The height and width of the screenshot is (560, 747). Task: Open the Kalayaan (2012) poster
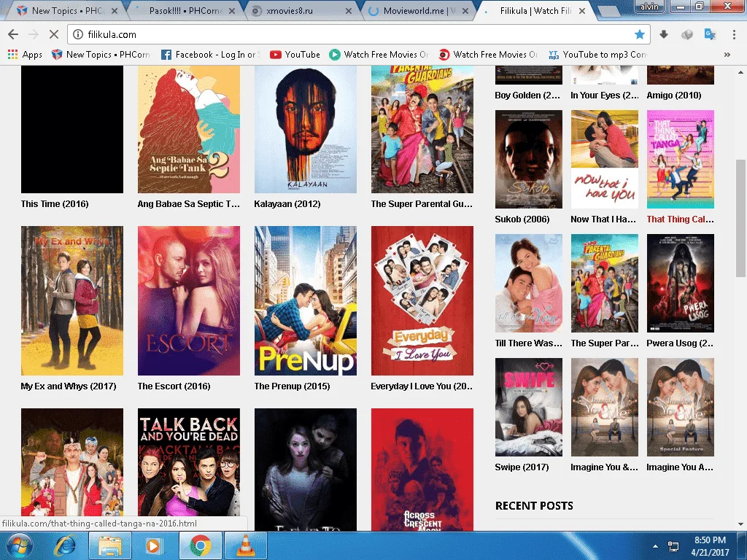point(306,129)
